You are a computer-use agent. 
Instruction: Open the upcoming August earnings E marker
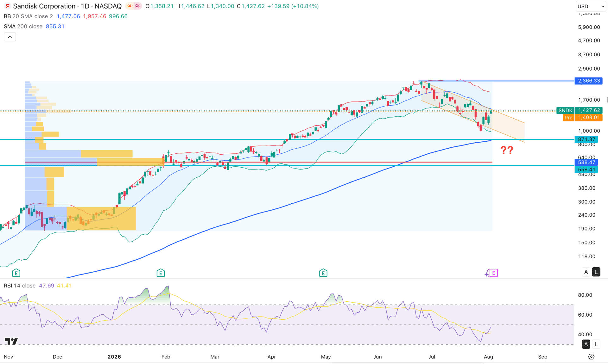[494, 273]
